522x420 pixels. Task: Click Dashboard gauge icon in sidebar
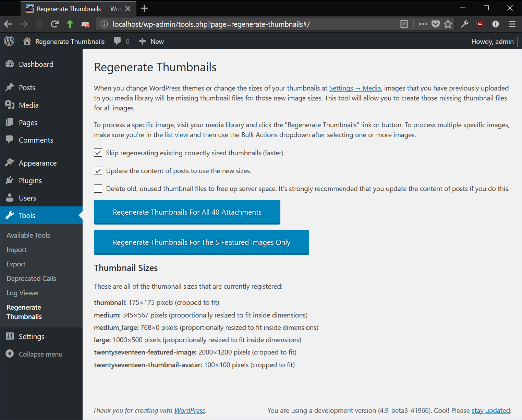click(x=10, y=64)
